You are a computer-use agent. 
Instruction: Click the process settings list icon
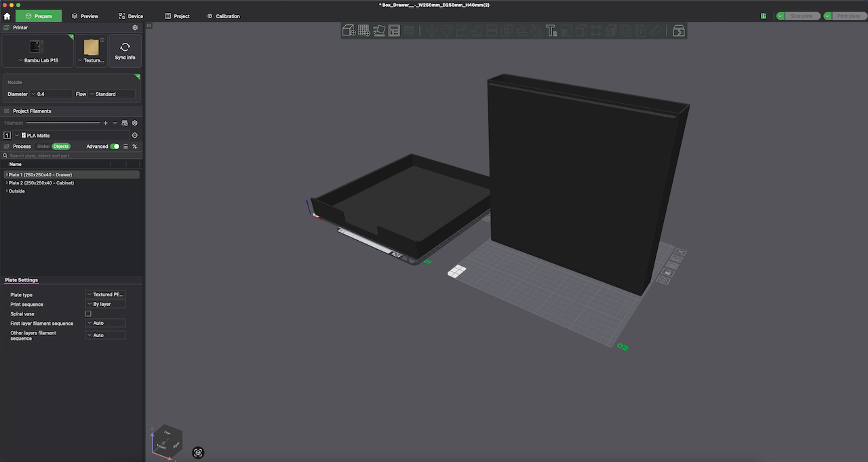(125, 147)
